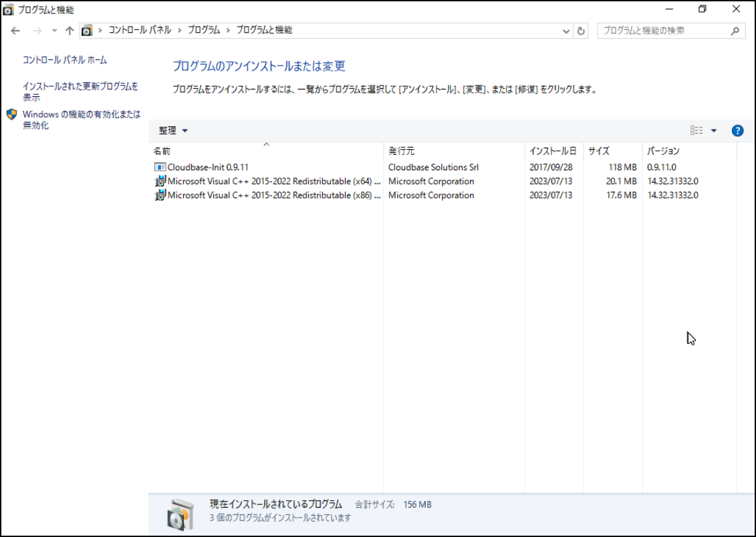Open インストールされた更新プログラムを表示 link
Screen dimensions: 756x537
(x=80, y=92)
